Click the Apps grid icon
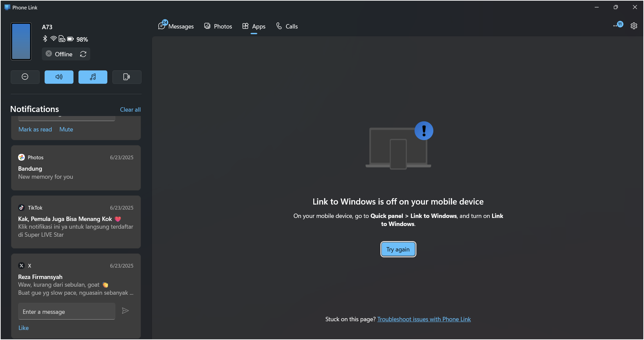 coord(246,26)
